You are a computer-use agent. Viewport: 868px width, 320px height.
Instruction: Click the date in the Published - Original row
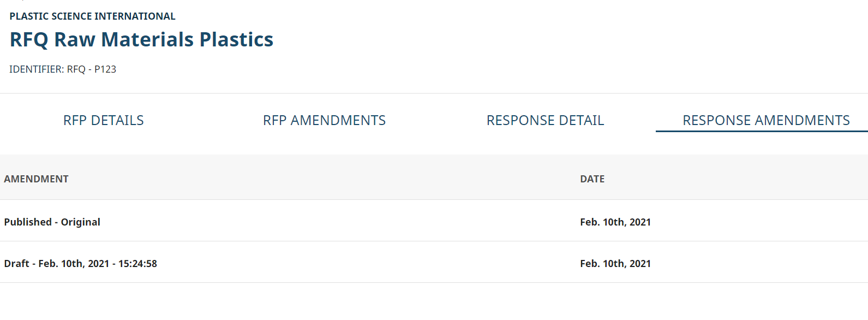(615, 222)
